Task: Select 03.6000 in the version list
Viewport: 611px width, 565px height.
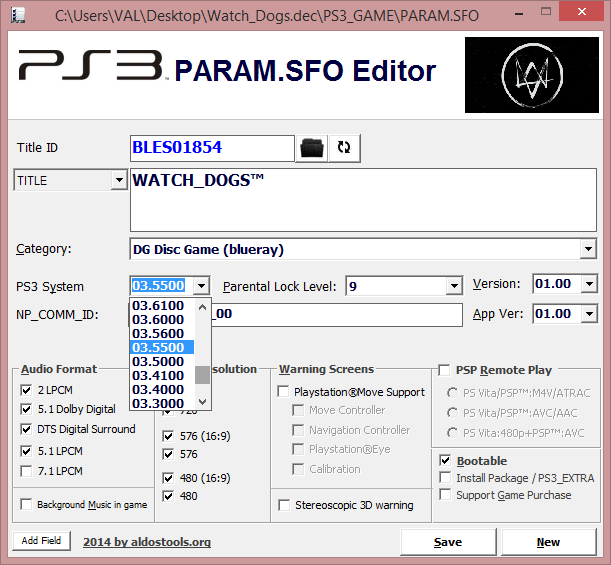Action: click(x=162, y=320)
